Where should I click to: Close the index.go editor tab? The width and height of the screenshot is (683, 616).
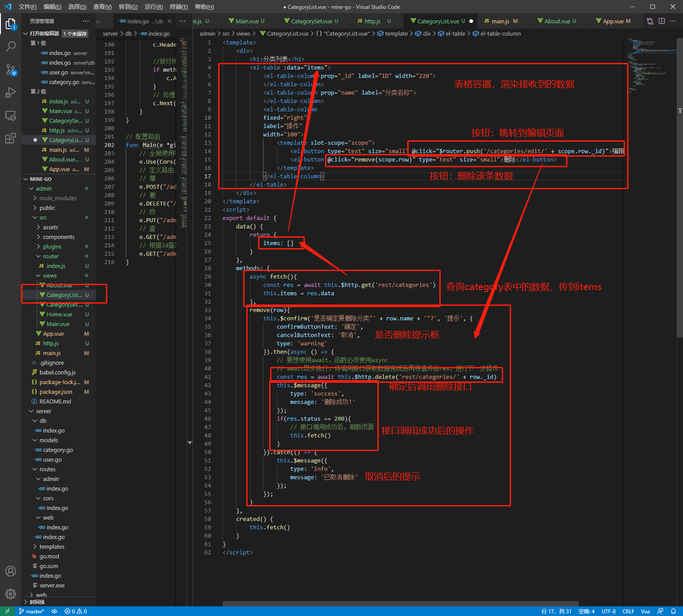click(x=169, y=21)
